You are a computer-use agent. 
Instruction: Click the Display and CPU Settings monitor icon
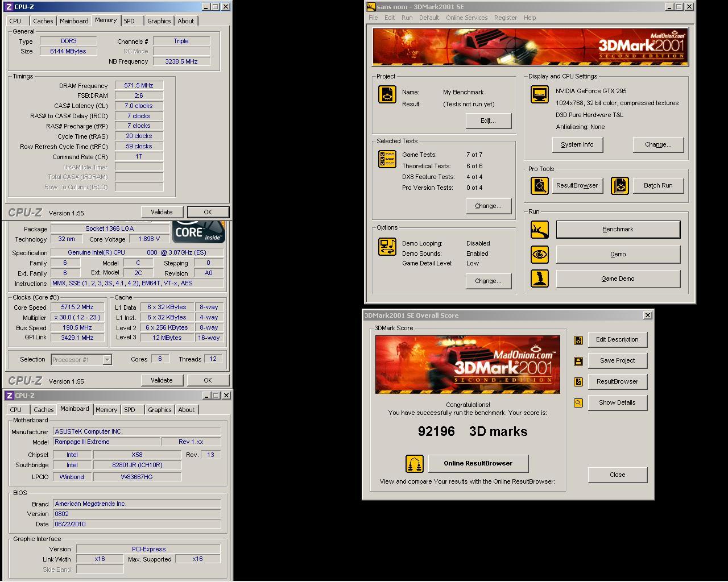click(540, 94)
